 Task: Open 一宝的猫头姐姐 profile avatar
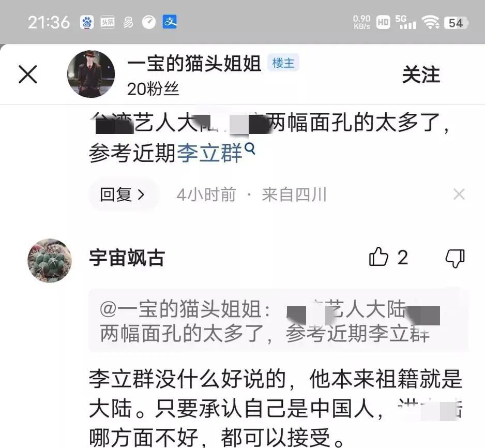point(90,74)
